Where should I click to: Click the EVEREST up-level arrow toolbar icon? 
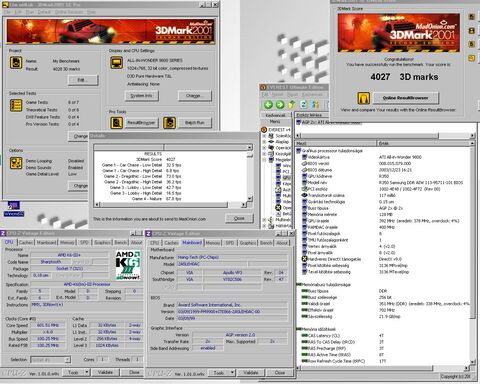(292, 105)
